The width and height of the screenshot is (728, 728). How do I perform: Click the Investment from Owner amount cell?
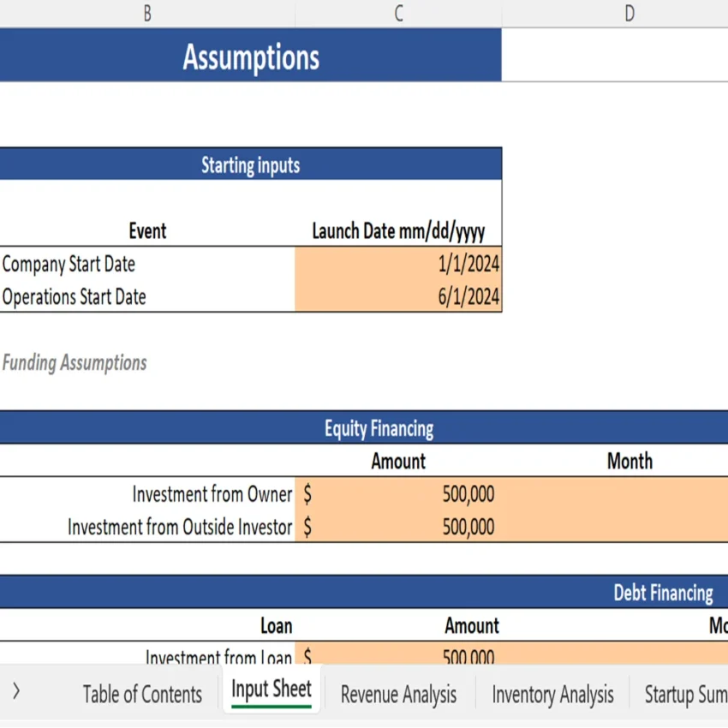[x=398, y=494]
